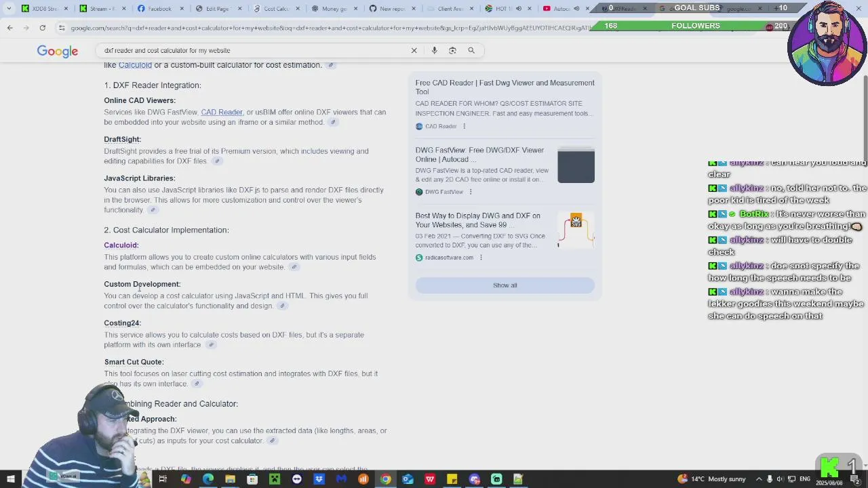
Task: Open Best Way to Display DWG and DXF result
Action: (478, 220)
